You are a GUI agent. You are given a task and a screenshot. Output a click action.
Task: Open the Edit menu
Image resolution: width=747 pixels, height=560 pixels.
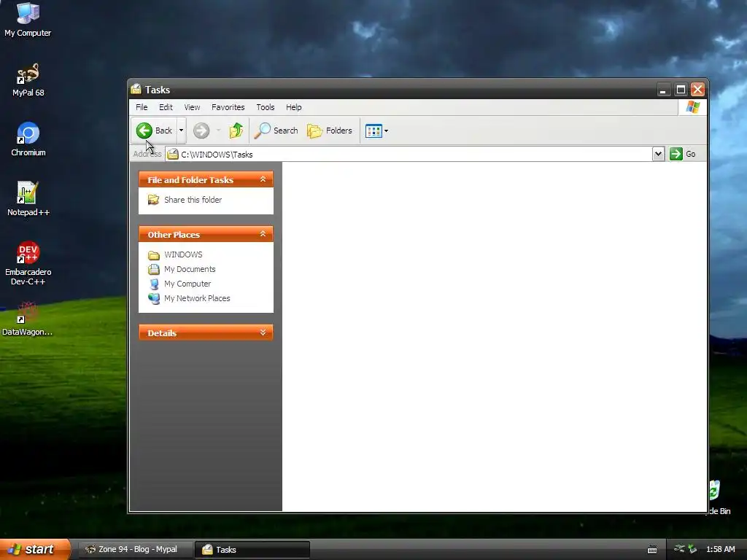click(x=166, y=107)
